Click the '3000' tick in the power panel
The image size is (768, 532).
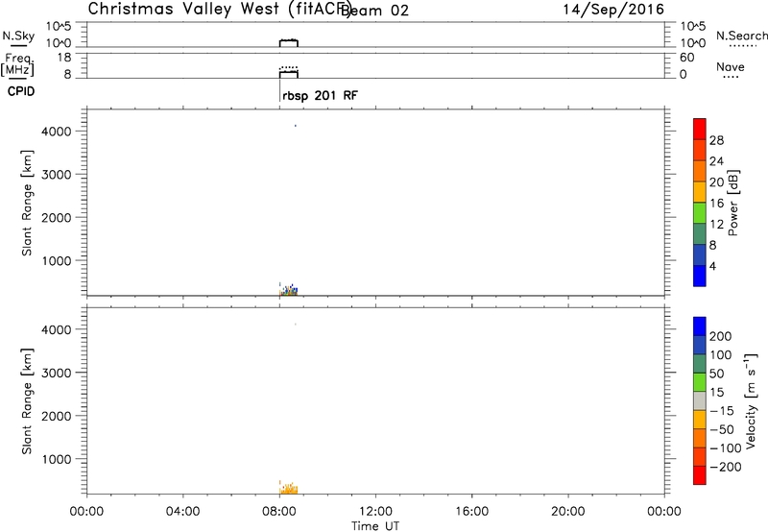pos(57,175)
